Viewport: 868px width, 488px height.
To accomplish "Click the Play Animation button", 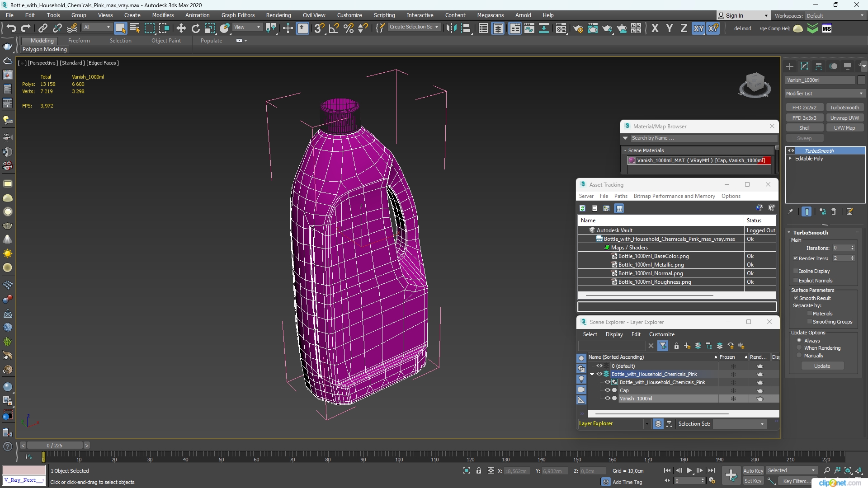I will pyautogui.click(x=689, y=470).
